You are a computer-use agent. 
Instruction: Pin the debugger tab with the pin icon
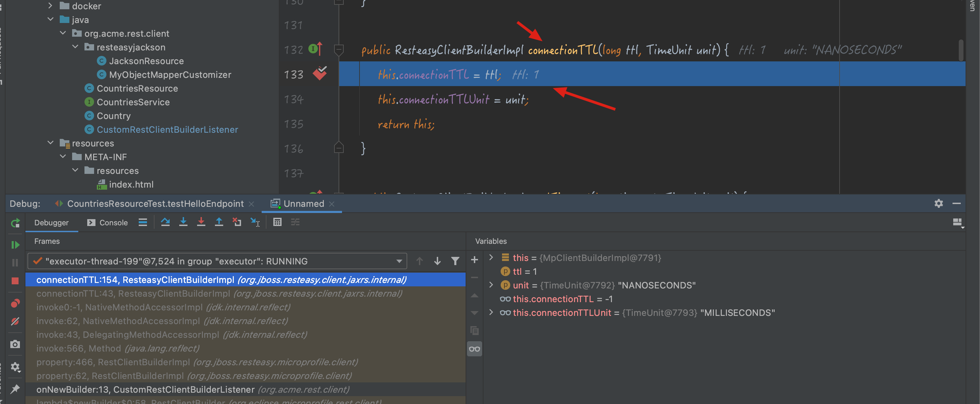click(x=15, y=389)
